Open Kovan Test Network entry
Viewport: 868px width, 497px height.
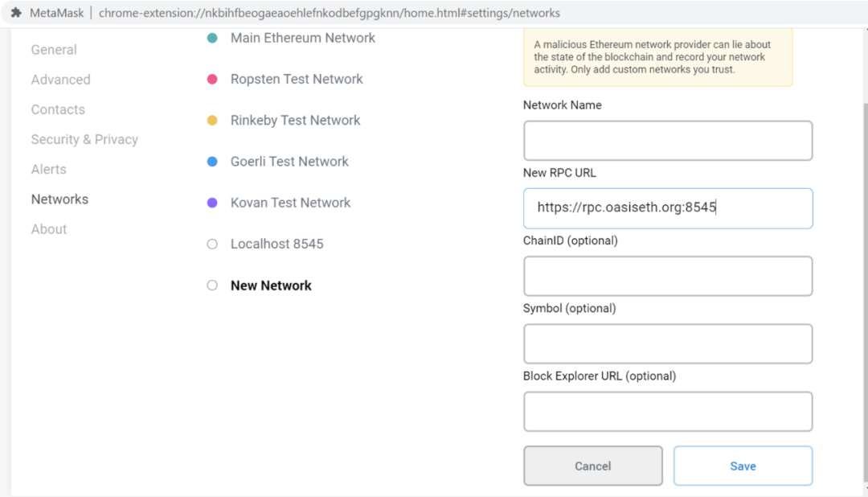click(291, 203)
